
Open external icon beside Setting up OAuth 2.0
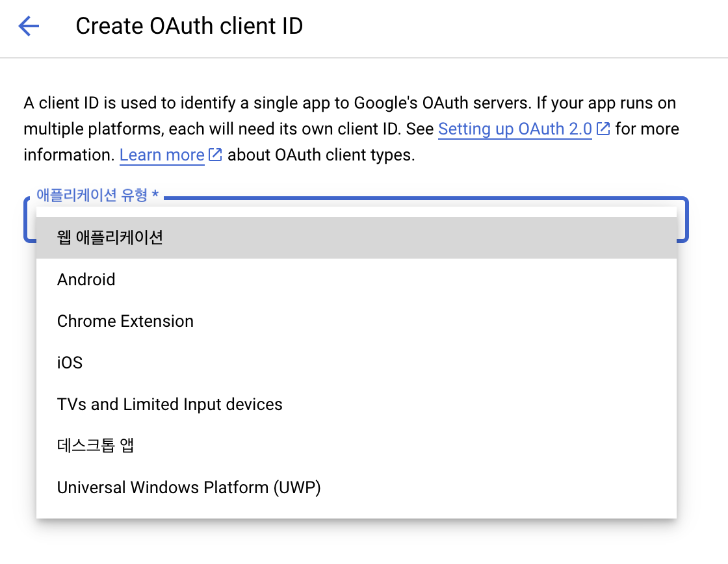[603, 129]
